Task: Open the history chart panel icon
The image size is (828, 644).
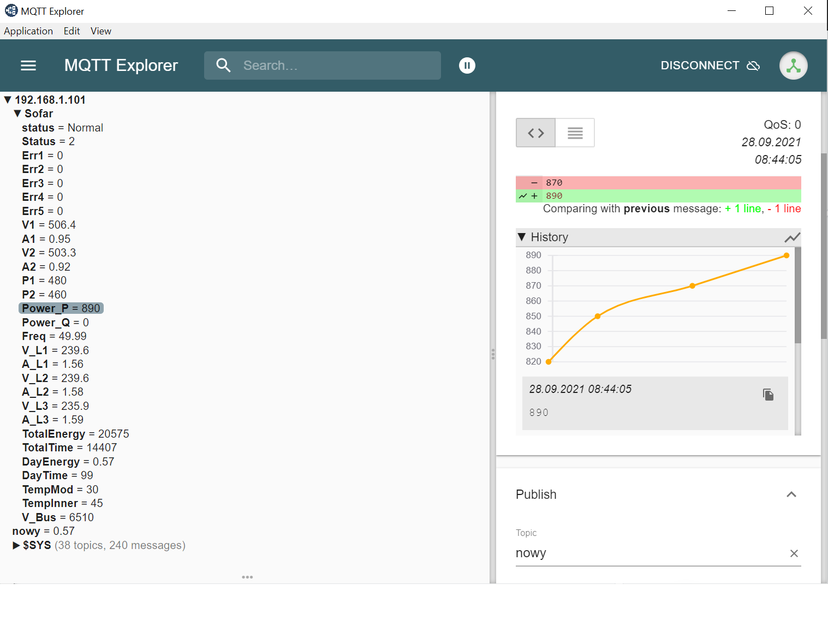Action: click(793, 237)
